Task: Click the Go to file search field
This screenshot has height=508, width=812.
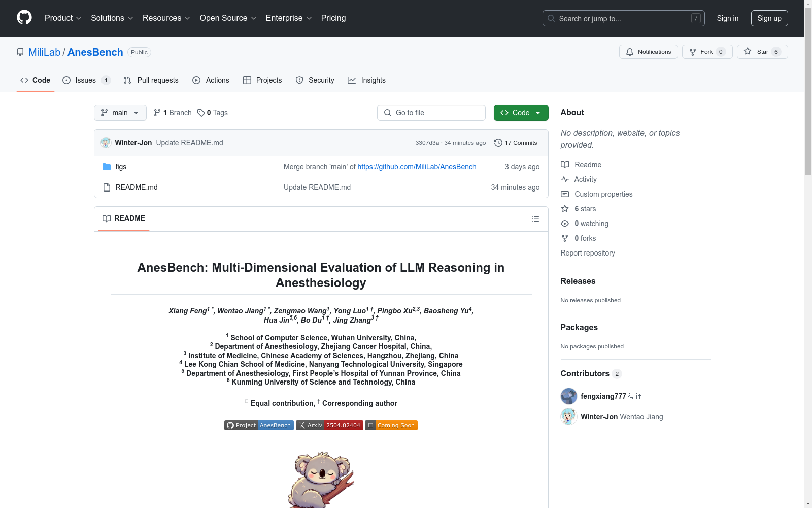Action: (431, 113)
